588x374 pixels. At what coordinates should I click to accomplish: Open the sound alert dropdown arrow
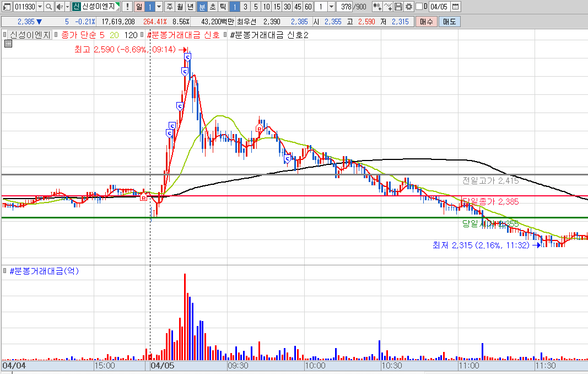click(67, 7)
